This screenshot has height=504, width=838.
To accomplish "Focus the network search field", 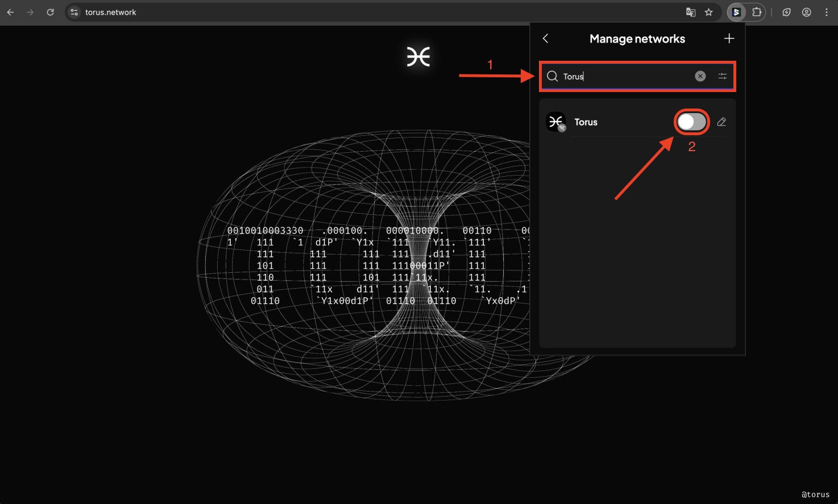I will coord(625,76).
